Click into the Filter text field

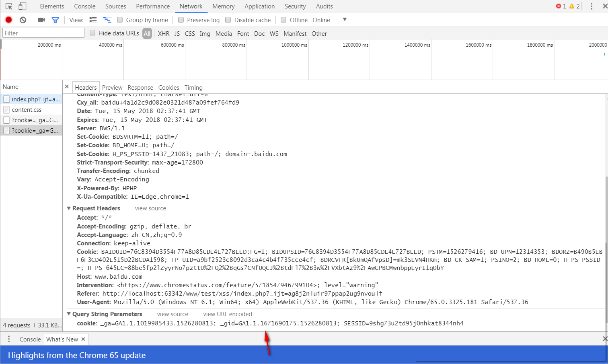click(x=43, y=33)
